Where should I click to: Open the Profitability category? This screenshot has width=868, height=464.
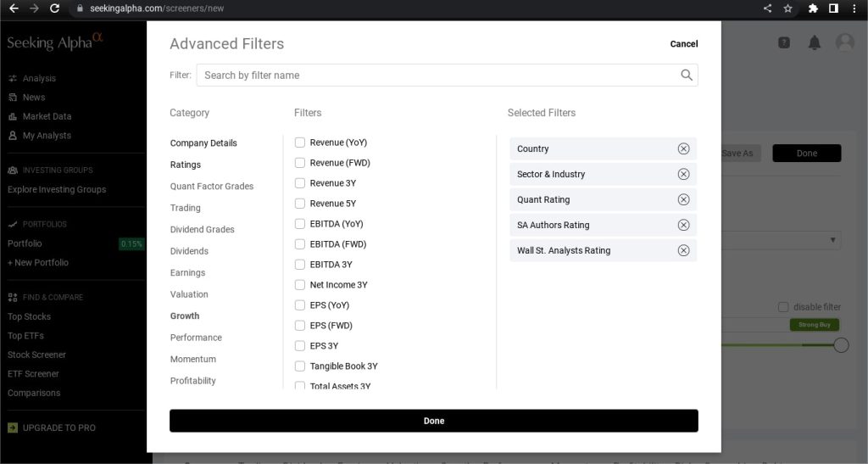pos(192,381)
